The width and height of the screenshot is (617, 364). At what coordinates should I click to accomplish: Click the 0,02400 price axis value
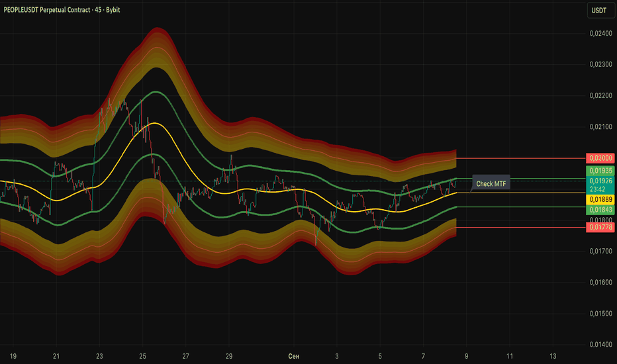coord(601,34)
